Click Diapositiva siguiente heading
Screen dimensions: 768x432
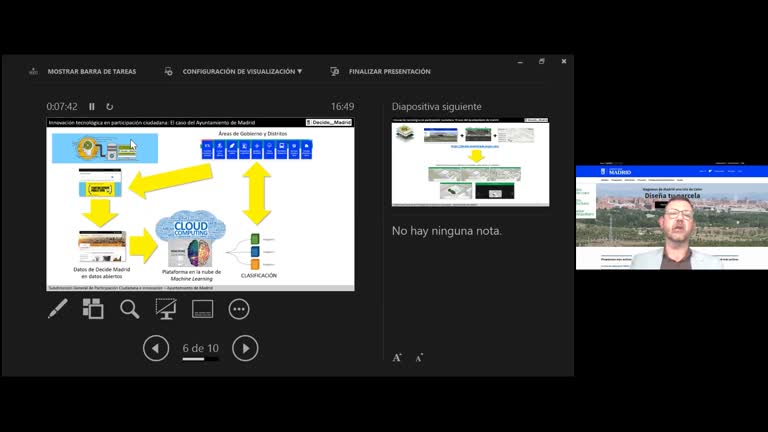(436, 106)
